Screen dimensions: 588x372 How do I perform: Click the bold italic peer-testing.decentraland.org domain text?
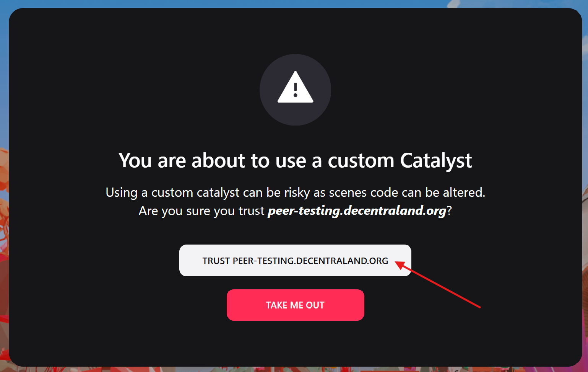(x=357, y=210)
